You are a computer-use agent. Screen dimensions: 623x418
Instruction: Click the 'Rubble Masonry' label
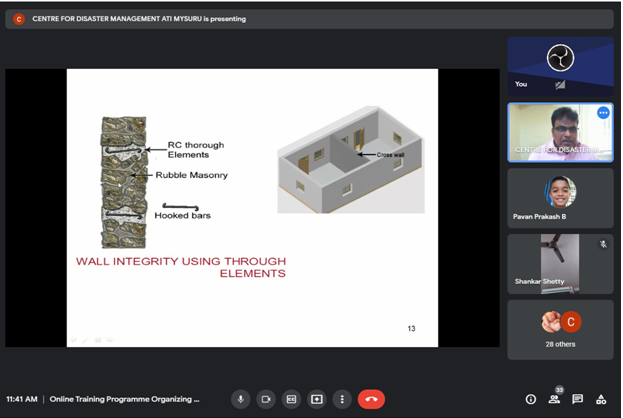(x=192, y=175)
